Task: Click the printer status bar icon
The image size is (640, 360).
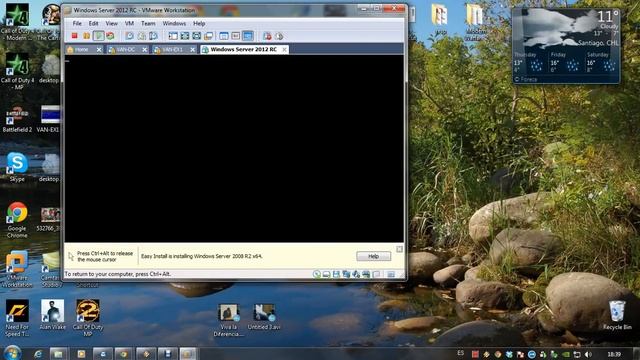Action: (x=366, y=274)
